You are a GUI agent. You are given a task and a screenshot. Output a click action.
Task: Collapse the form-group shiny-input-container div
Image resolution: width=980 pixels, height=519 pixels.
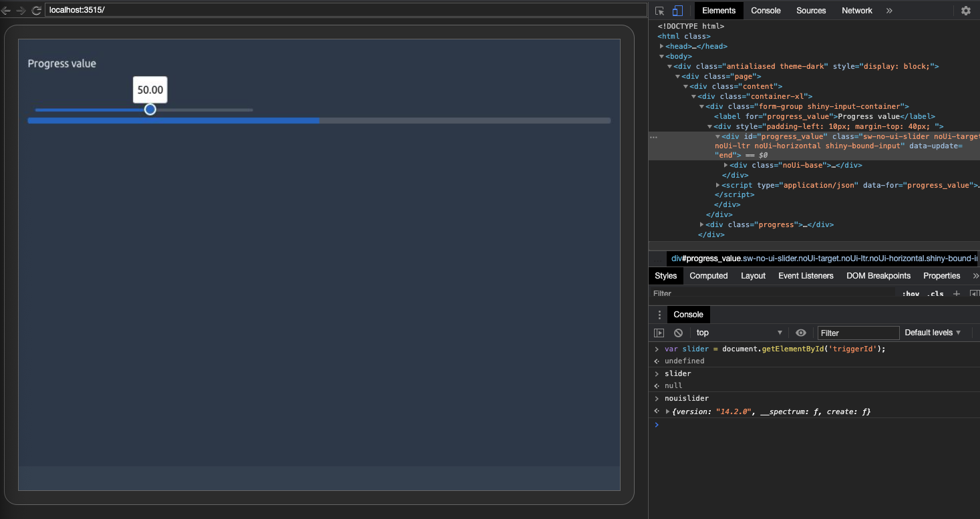click(x=701, y=107)
